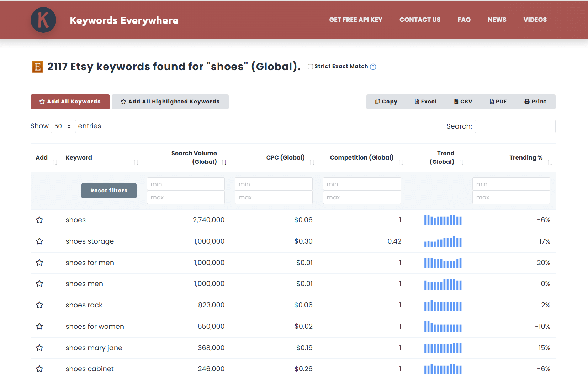Go to CONTACT US page
The height and width of the screenshot is (374, 588).
420,20
